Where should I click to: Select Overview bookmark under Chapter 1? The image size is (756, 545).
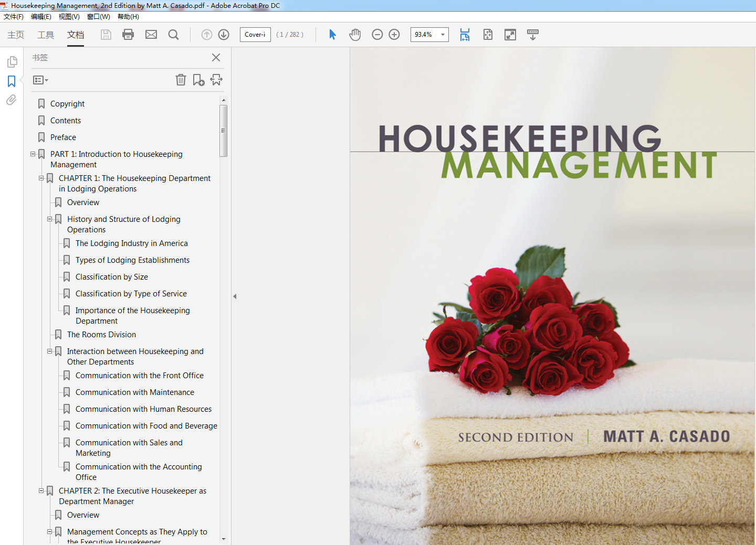click(83, 202)
